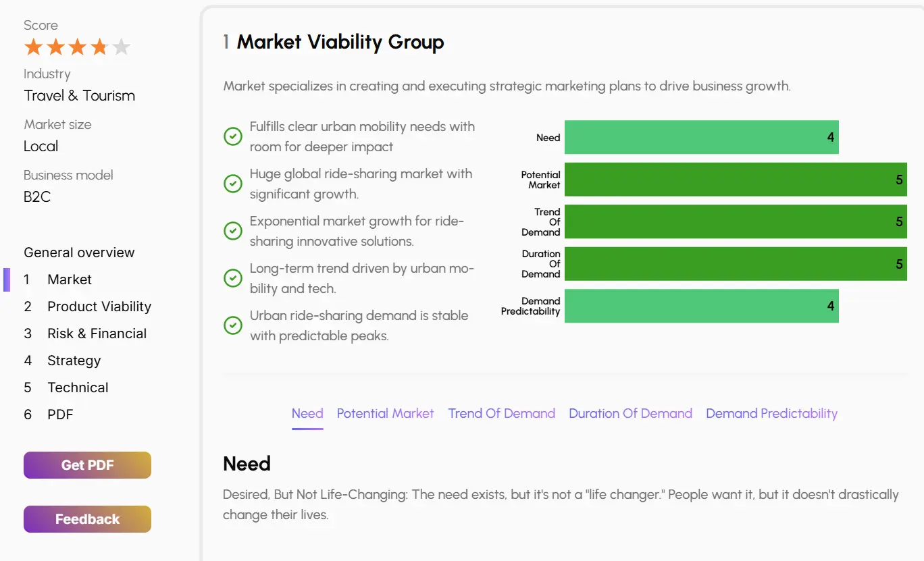Select the first orange star under Score
Image resolution: width=924 pixels, height=561 pixels.
click(33, 47)
